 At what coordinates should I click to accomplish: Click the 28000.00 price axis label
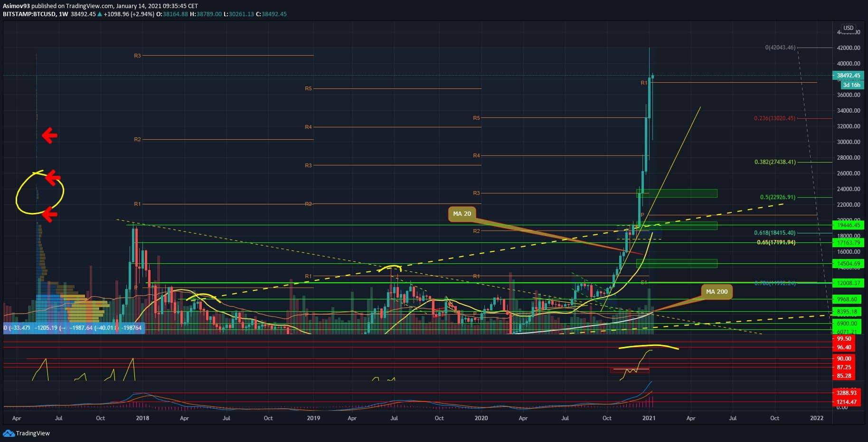[x=849, y=158]
